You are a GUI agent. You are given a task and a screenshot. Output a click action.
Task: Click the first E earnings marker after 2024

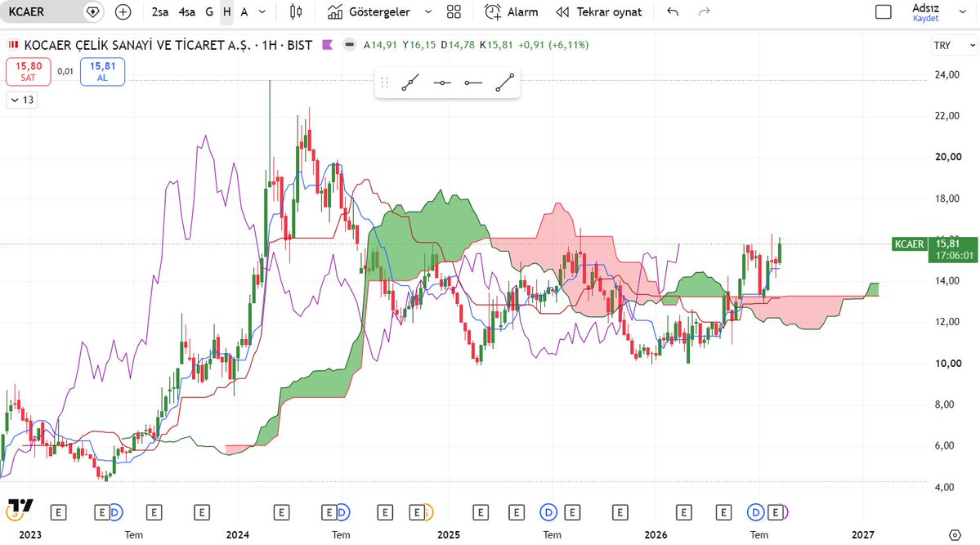(x=281, y=513)
